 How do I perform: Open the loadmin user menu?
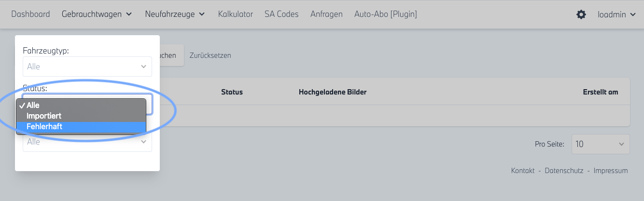pos(617,14)
